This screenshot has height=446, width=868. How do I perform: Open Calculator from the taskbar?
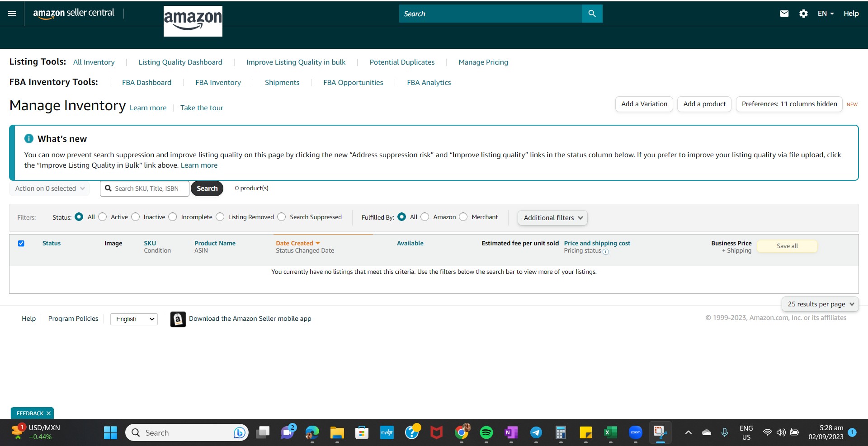click(x=561, y=433)
